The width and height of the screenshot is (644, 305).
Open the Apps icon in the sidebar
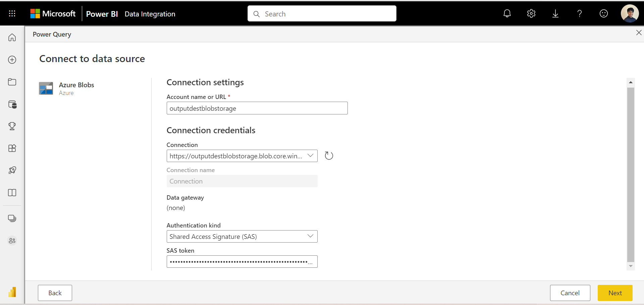click(x=12, y=148)
